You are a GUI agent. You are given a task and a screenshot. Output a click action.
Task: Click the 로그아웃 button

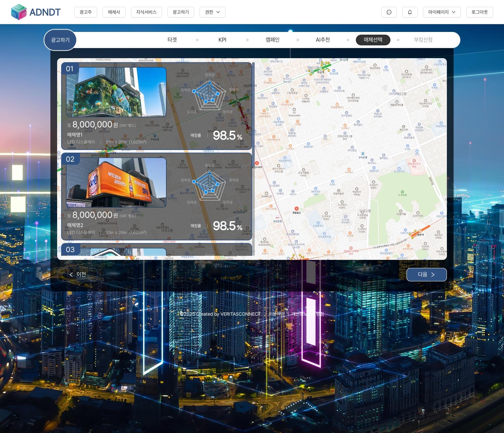(479, 12)
